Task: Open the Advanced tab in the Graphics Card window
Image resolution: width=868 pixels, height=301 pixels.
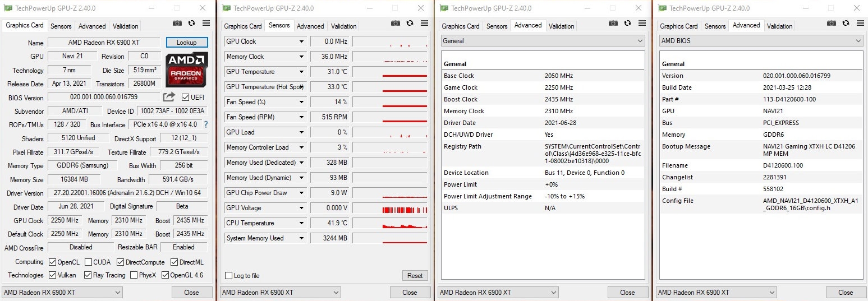Action: click(92, 26)
